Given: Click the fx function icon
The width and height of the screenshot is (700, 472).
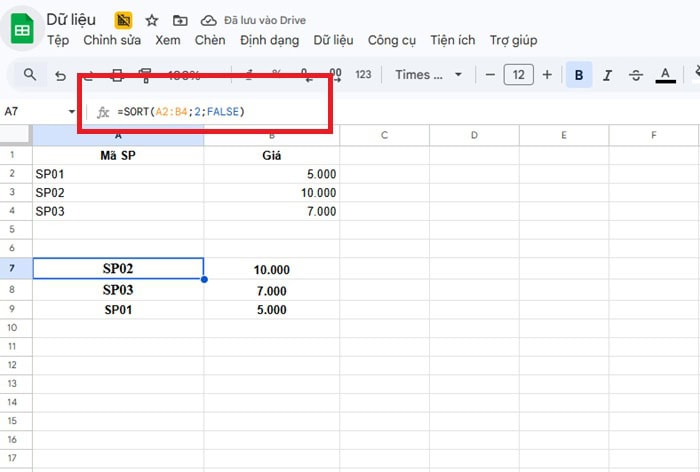Looking at the screenshot, I should coord(102,112).
